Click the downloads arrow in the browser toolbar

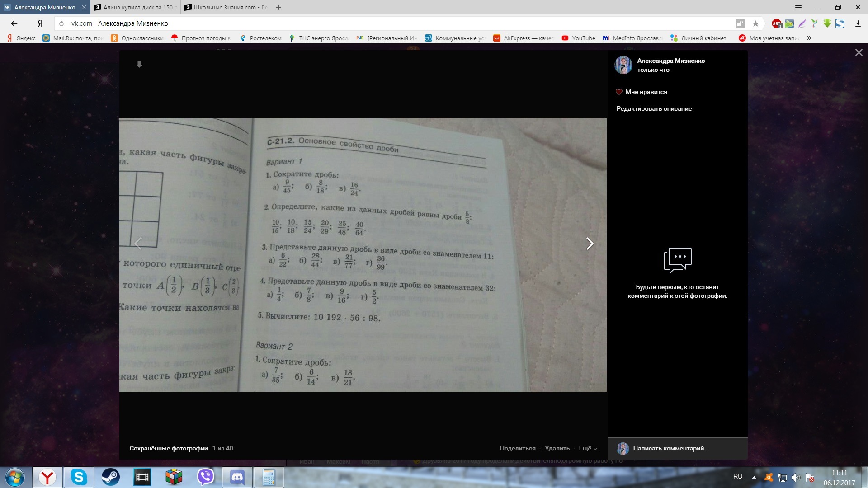[858, 23]
